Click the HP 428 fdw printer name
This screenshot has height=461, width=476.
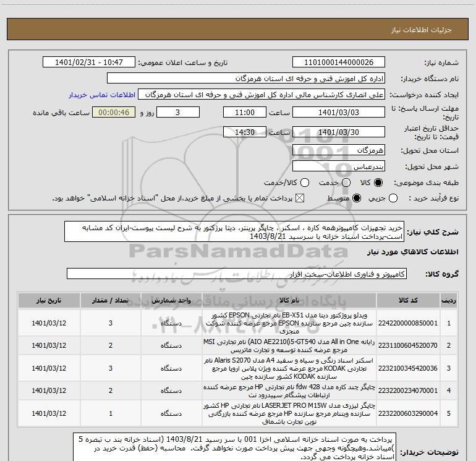tap(289, 391)
